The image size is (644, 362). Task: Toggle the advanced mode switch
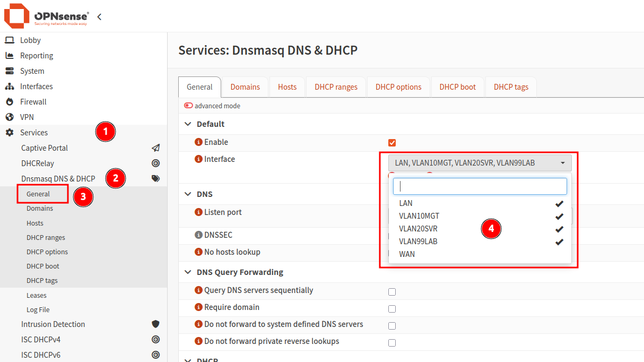[x=188, y=106]
